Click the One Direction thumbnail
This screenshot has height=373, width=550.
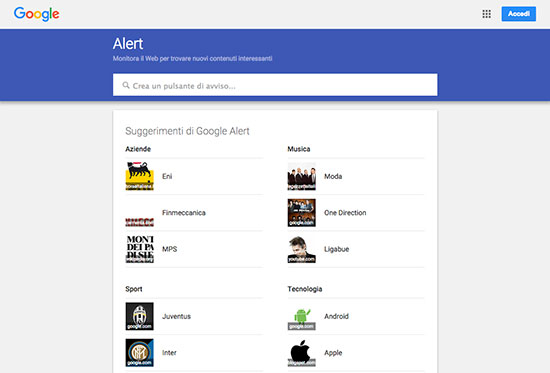point(302,213)
